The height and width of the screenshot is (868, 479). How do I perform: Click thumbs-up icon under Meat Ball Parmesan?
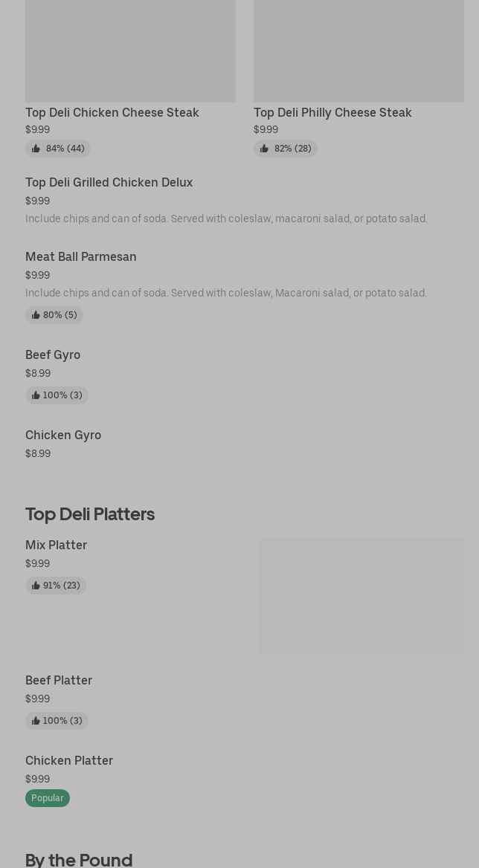36,315
